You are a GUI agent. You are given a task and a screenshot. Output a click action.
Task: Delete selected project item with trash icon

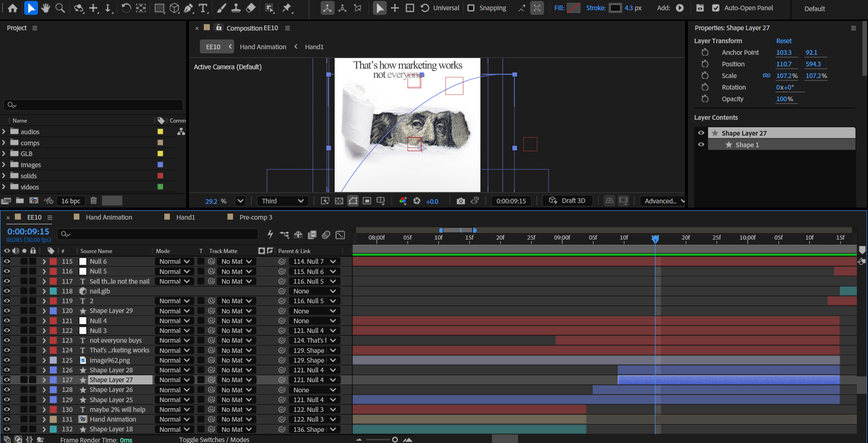[x=93, y=201]
